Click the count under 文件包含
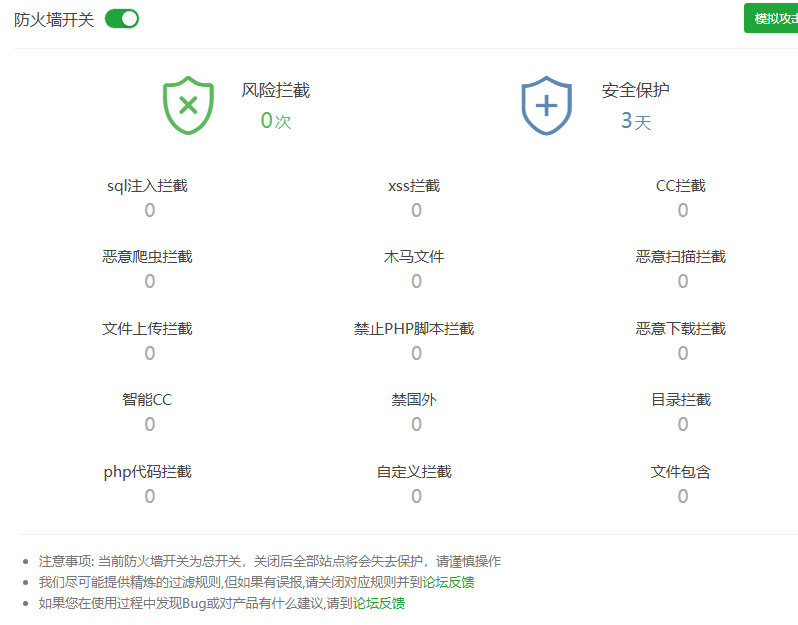The width and height of the screenshot is (798, 625). pyautogui.click(x=683, y=496)
